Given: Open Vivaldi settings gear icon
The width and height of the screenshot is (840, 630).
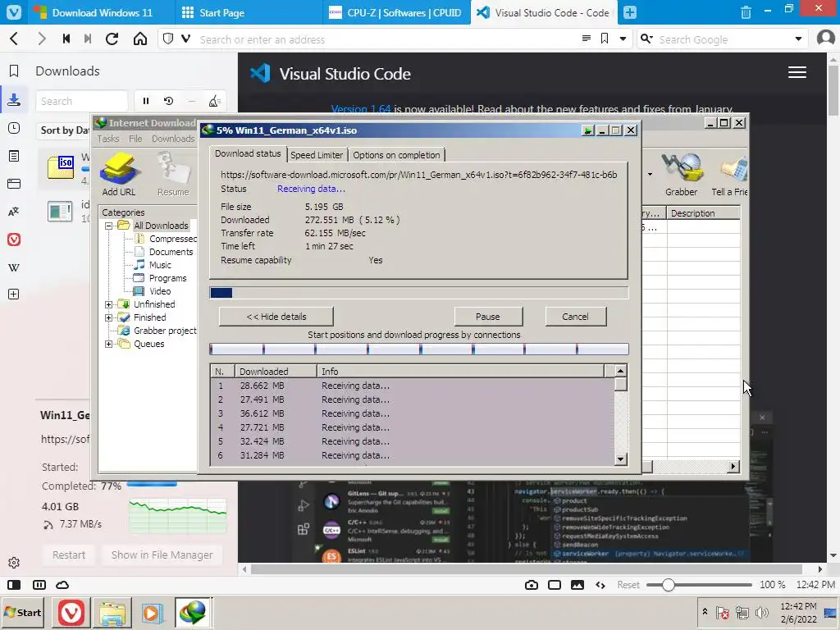Looking at the screenshot, I should pos(14,563).
